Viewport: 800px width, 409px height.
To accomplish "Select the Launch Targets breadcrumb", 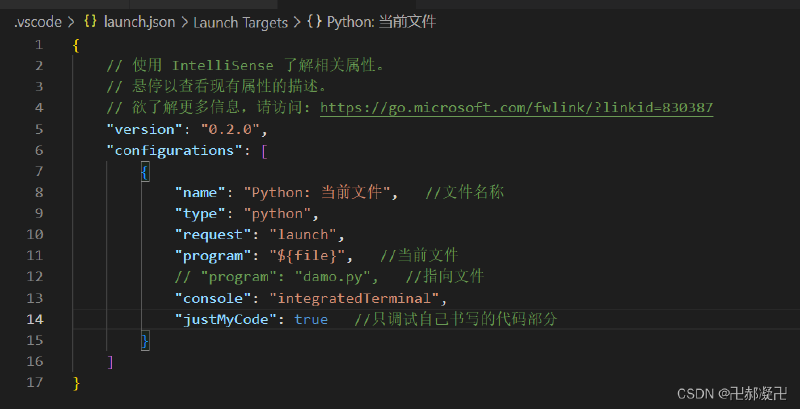I will (241, 22).
